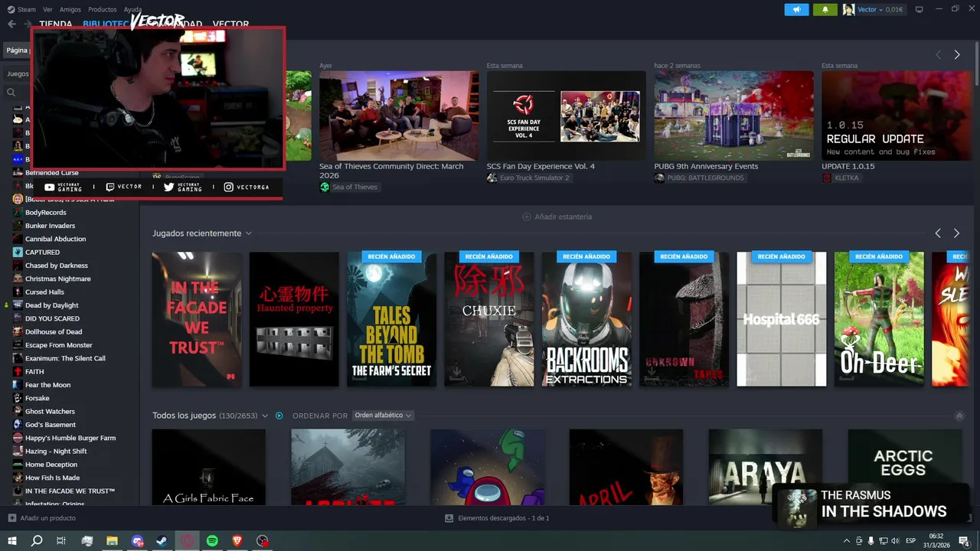Click the plus icon beside Añadir un producto
Image resolution: width=980 pixels, height=551 pixels.
11,518
